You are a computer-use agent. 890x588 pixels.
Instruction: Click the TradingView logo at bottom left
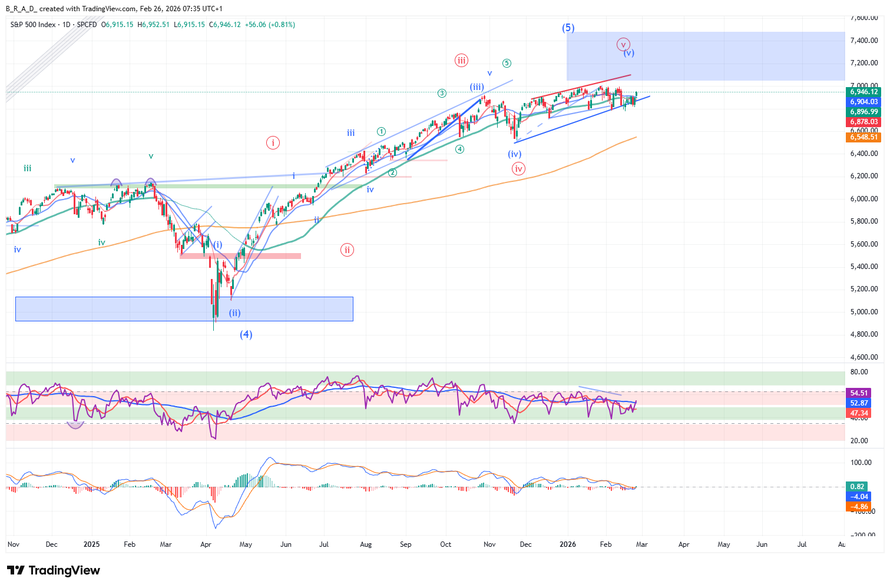[x=54, y=570]
